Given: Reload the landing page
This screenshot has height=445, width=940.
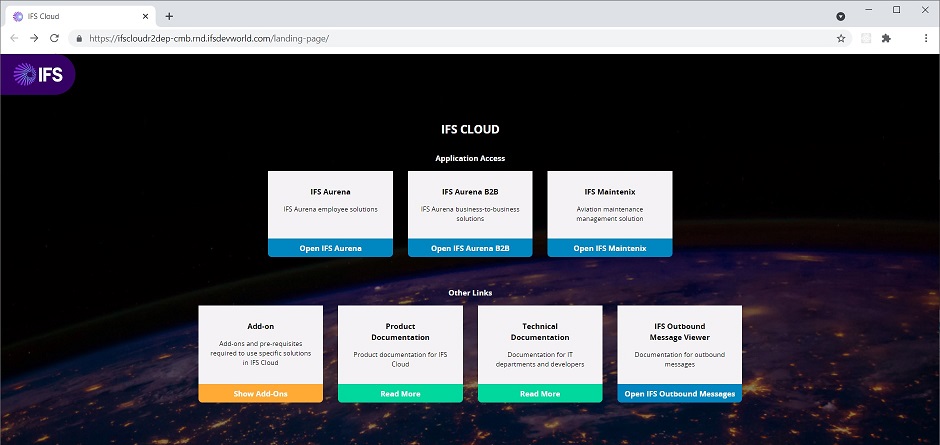Looking at the screenshot, I should point(55,38).
